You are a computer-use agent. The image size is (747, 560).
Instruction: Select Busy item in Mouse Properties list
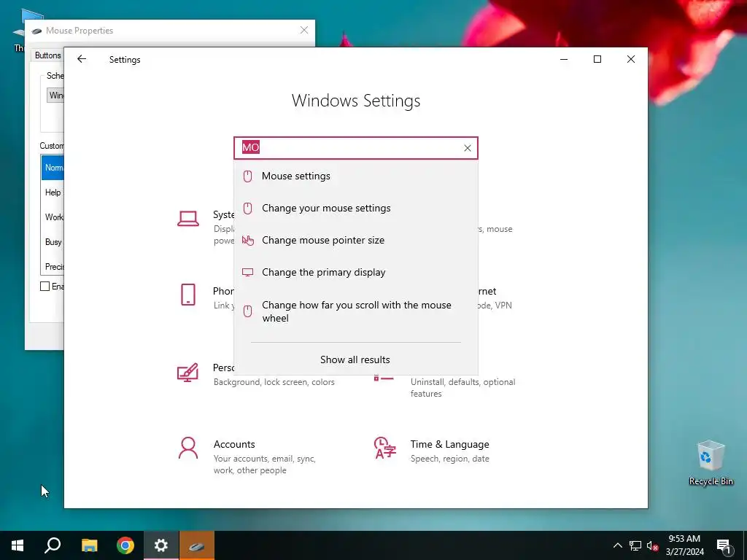click(x=53, y=242)
